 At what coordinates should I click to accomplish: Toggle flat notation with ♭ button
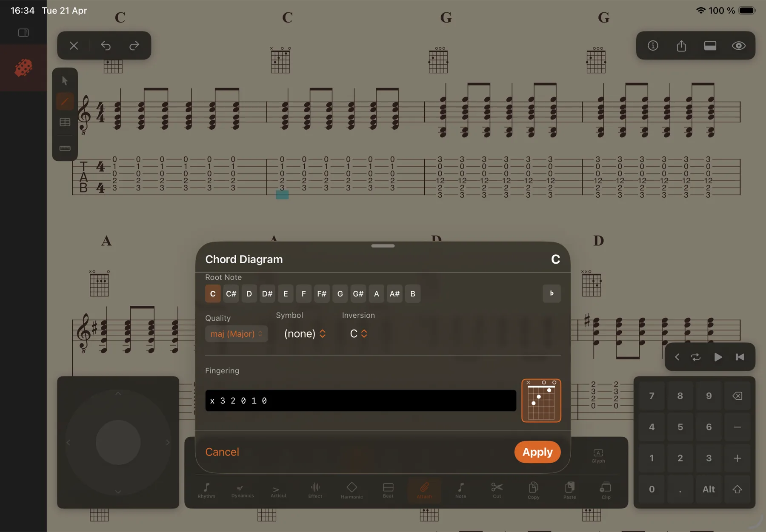pos(552,293)
